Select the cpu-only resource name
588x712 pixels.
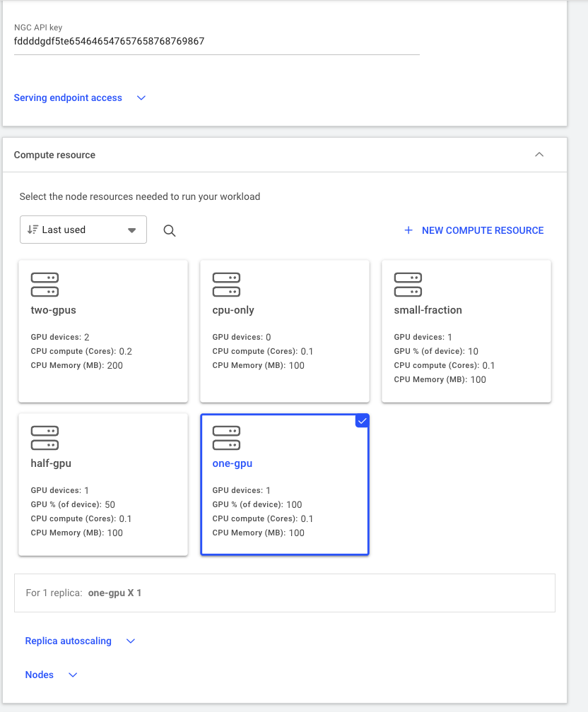tap(233, 310)
